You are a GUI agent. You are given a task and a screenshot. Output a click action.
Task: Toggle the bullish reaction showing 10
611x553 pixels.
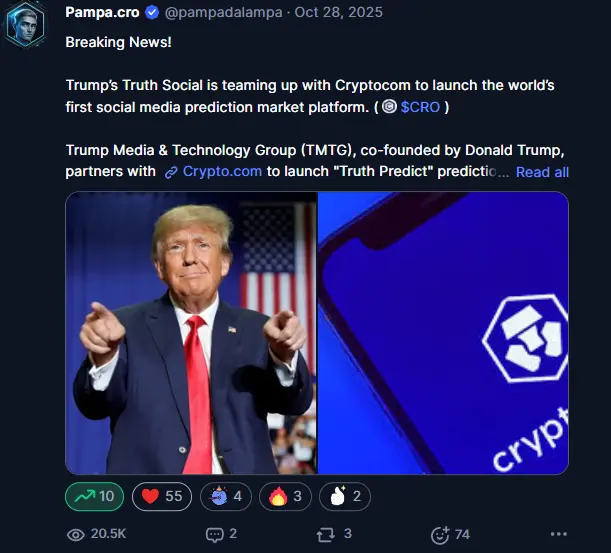pos(94,496)
